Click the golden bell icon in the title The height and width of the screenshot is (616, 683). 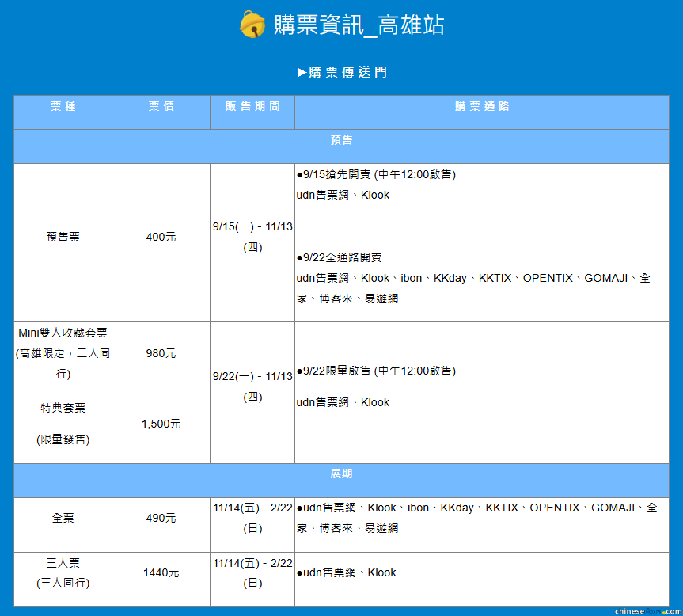point(252,25)
